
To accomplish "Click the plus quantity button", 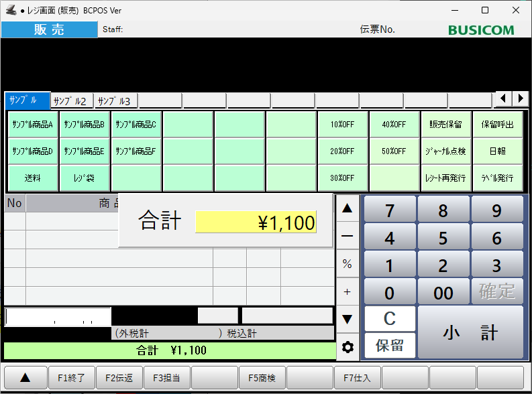I will [x=347, y=291].
